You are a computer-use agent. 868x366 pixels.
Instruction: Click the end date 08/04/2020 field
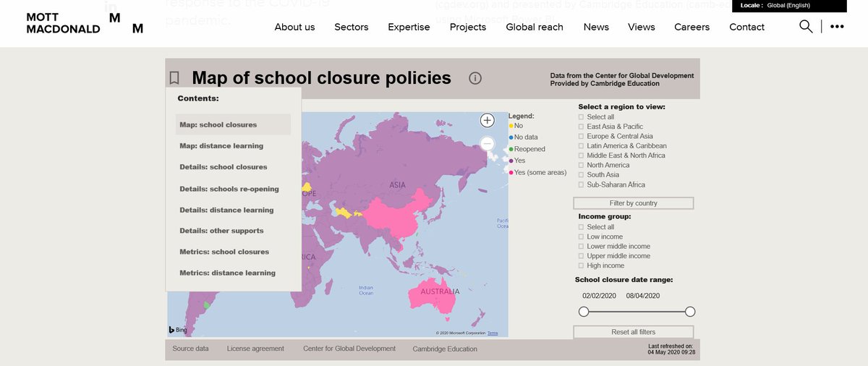tap(643, 296)
